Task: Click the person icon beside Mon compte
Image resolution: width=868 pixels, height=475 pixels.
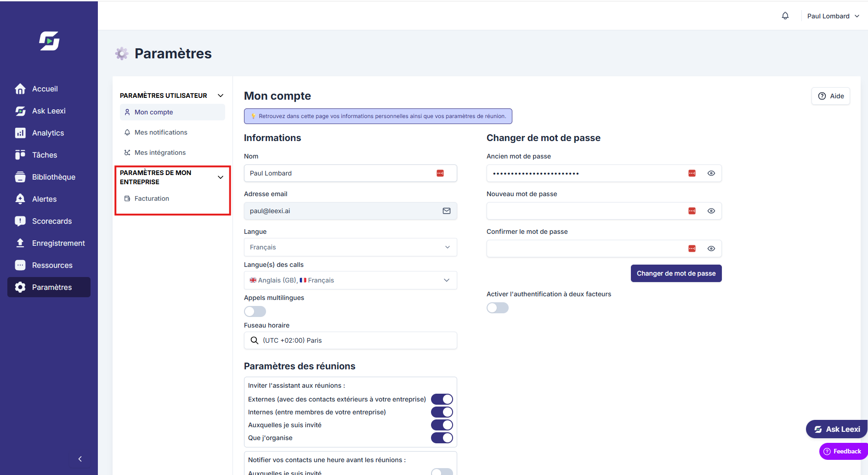Action: pos(127,112)
